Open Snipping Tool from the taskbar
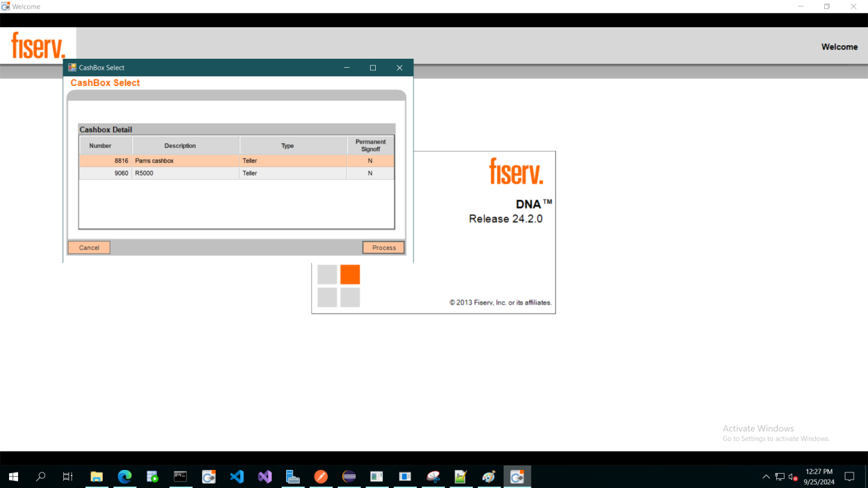This screenshot has width=868, height=488. (433, 477)
